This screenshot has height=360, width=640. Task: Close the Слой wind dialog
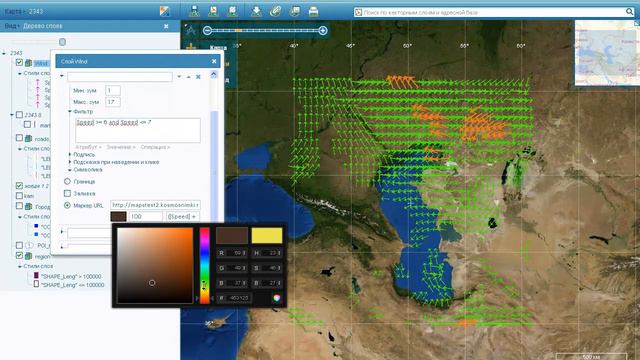pos(214,61)
